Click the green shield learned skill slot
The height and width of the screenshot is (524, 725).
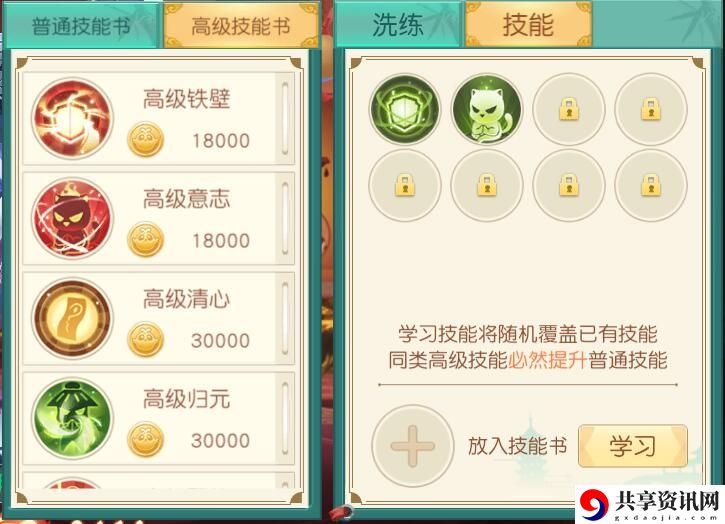(405, 109)
